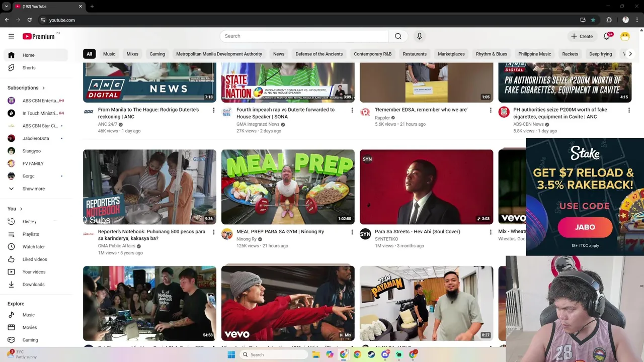Open the Siangyoo subscription

(35, 151)
